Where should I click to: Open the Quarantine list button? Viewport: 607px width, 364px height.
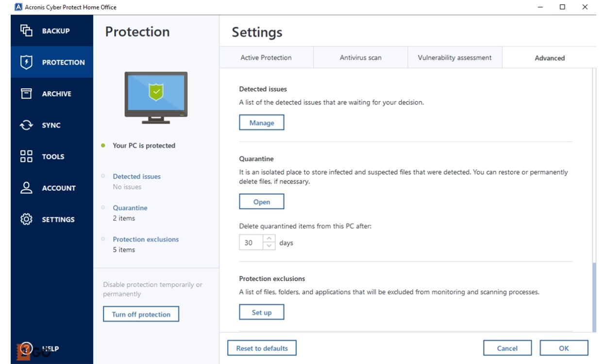click(261, 202)
